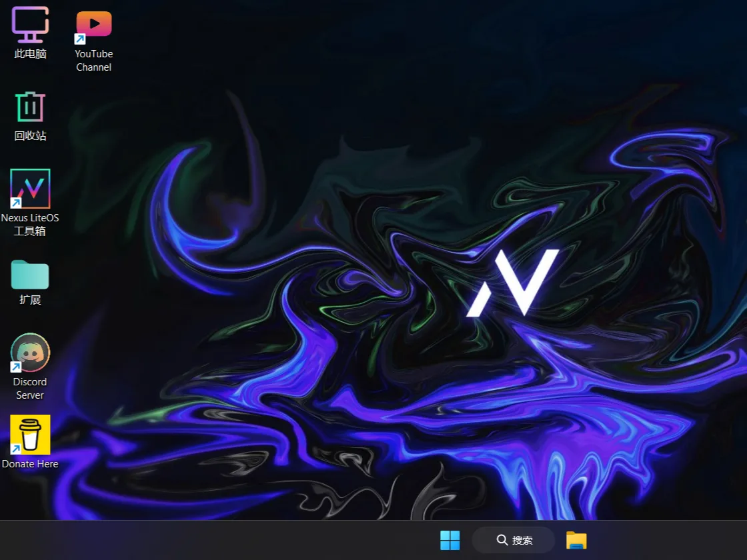Open the Discord Server shortcut
Viewport: 747px width, 560px height.
pos(29,351)
